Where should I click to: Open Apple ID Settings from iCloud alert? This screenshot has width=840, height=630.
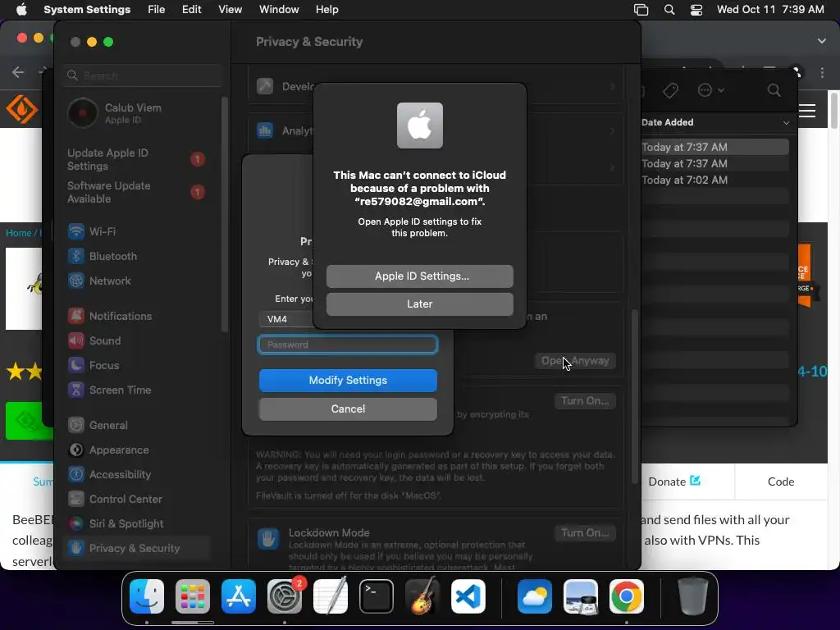[x=419, y=276]
